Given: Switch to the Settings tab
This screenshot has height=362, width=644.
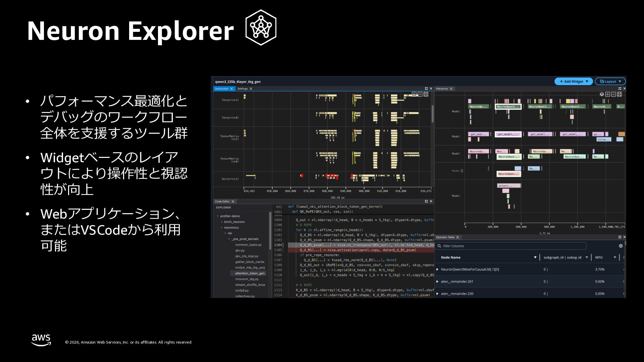Looking at the screenshot, I should point(243,88).
